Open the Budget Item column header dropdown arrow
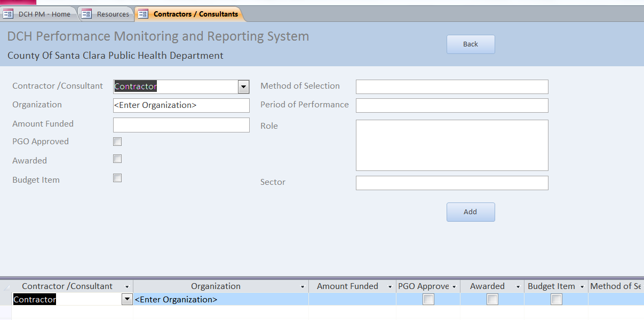This screenshot has height=320, width=644. click(x=582, y=287)
